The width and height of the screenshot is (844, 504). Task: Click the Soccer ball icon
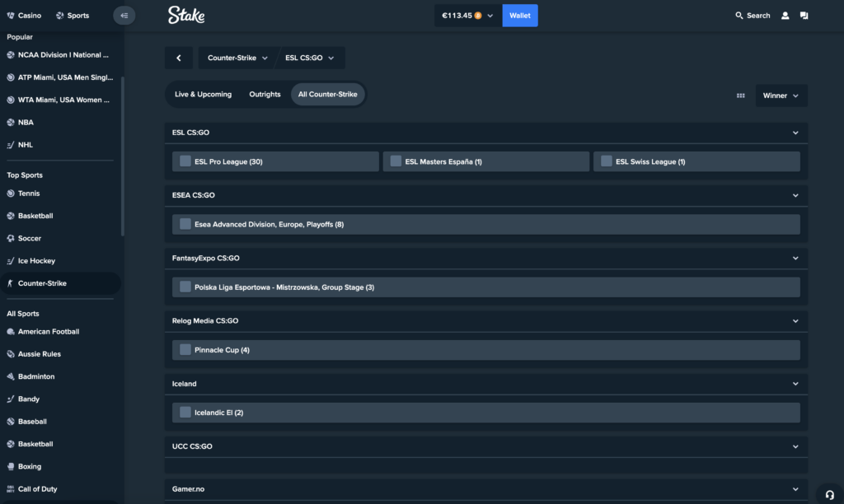[x=10, y=238]
